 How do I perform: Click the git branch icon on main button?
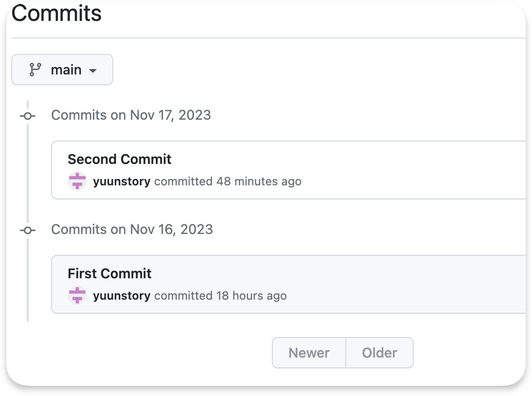click(35, 70)
